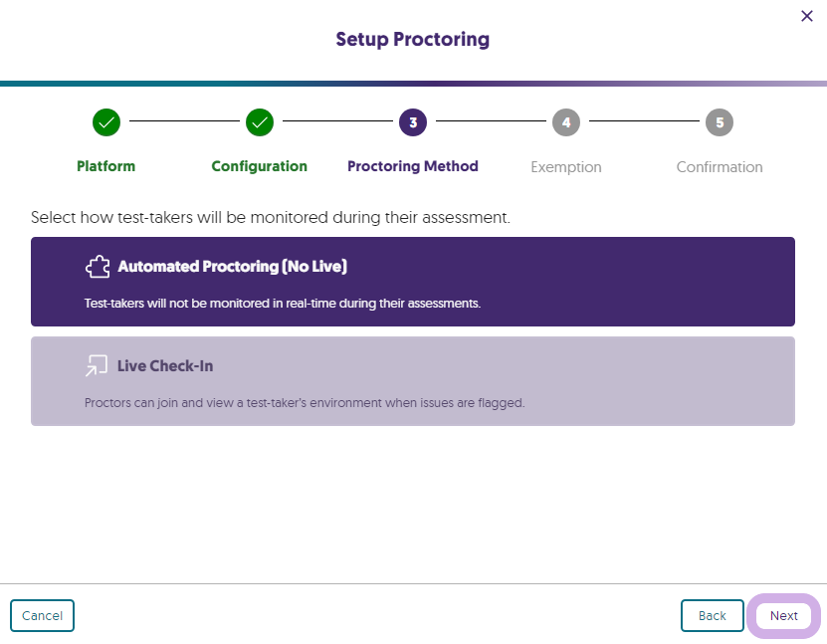Click the Proctoring Method step label
This screenshot has width=827, height=644.
point(413,166)
